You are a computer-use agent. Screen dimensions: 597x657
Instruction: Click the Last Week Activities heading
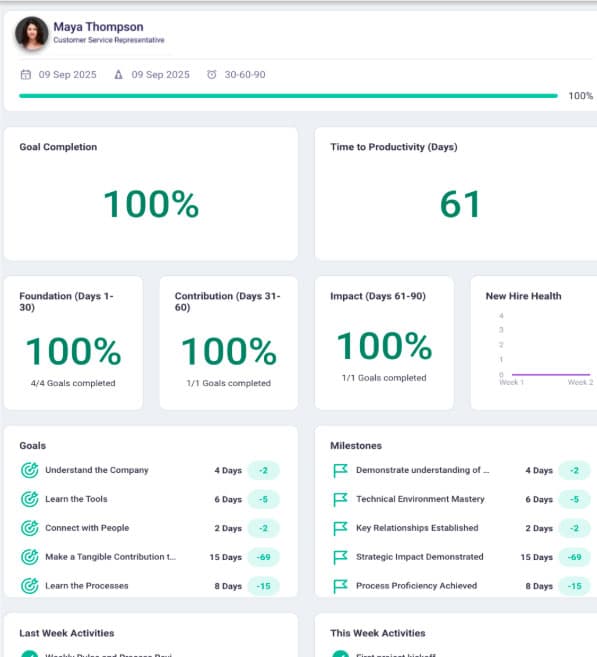tap(67, 633)
